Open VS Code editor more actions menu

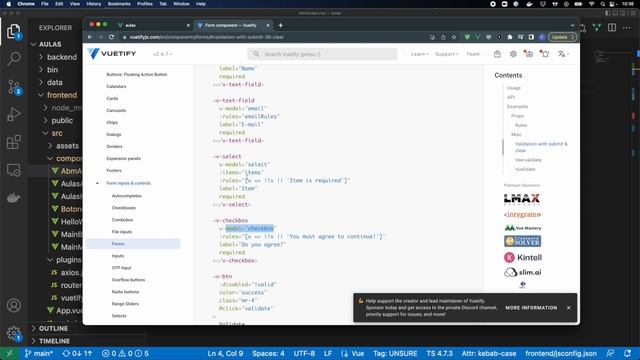(627, 27)
